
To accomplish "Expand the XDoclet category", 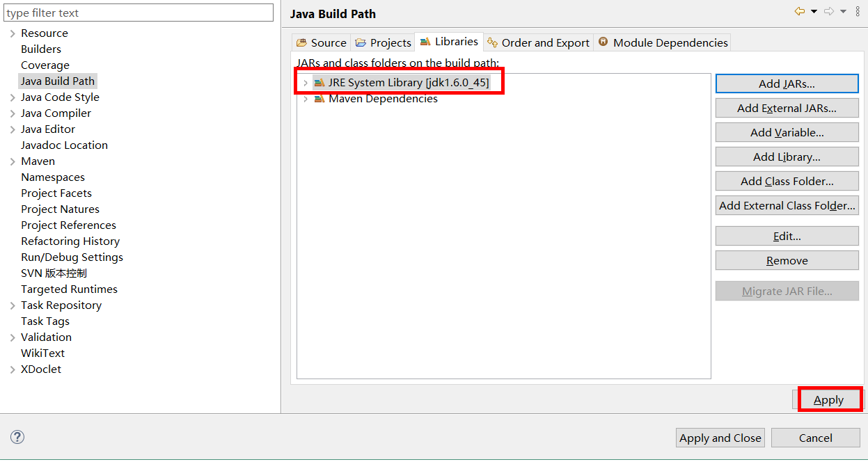I will click(13, 369).
